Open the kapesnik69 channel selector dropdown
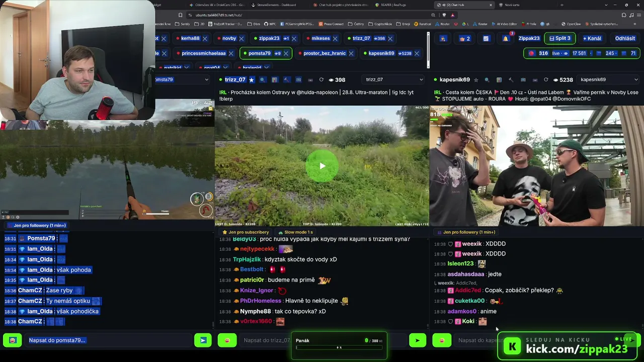Screen dimensions: 644x362 click(x=609, y=79)
